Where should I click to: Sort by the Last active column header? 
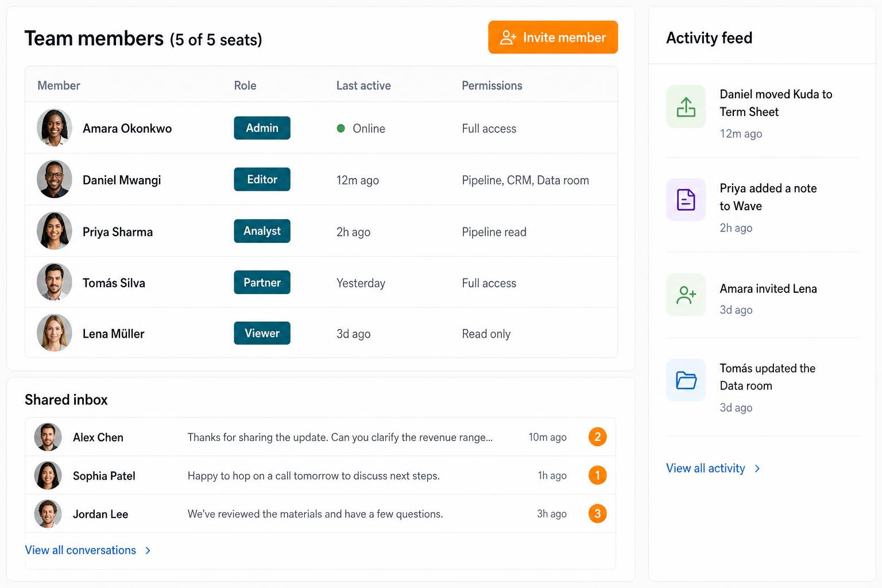(x=363, y=86)
